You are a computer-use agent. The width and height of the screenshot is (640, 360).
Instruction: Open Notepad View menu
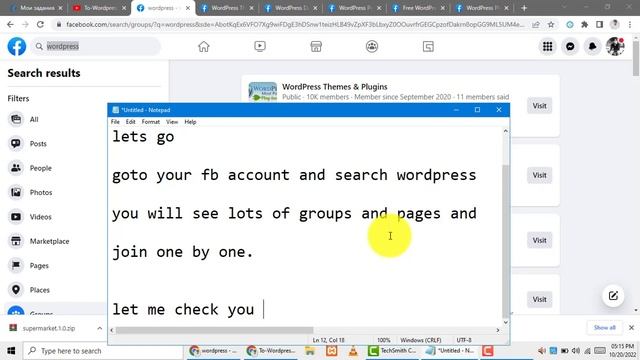click(172, 122)
